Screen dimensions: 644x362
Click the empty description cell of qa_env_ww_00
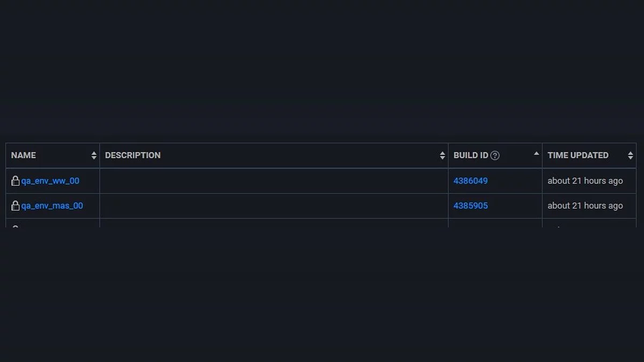[x=274, y=181]
